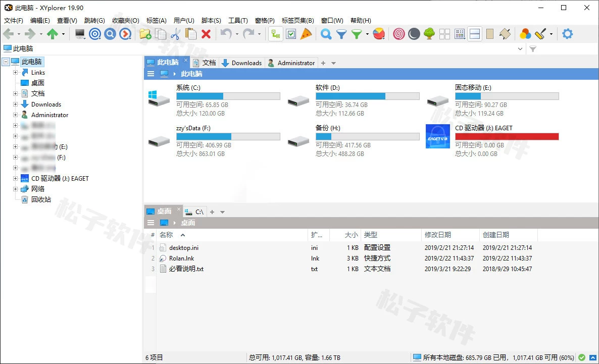Click the blue circle orange-arrow toolbar icon
The image size is (599, 364).
click(125, 34)
